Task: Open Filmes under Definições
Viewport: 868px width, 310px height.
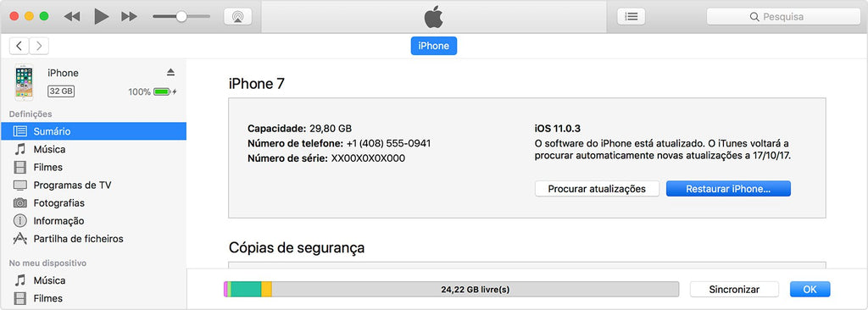Action: click(x=93, y=167)
